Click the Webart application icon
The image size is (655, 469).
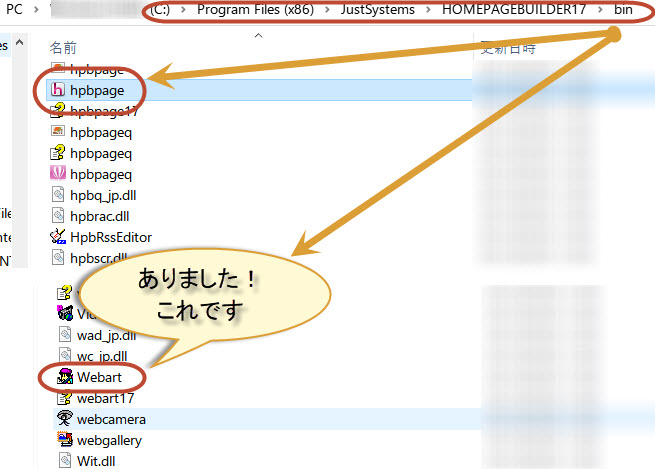pos(65,377)
